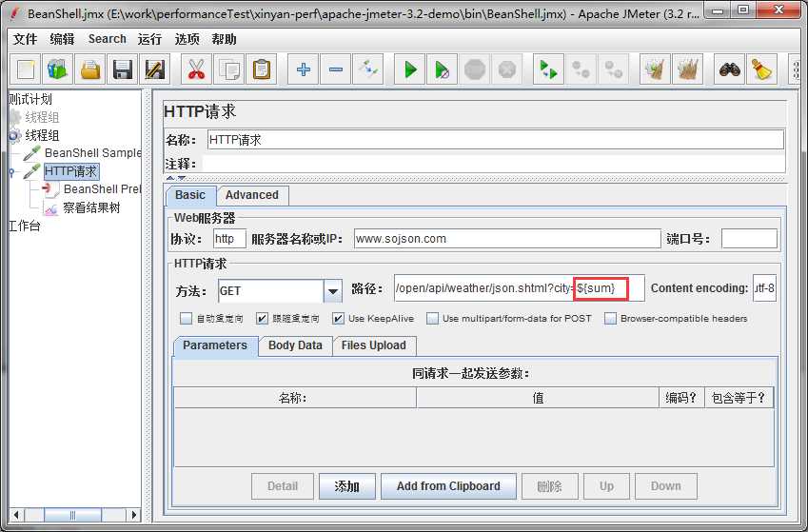This screenshot has height=532, width=808.
Task: Click the Save As pencil-and-disk icon
Action: (154, 69)
